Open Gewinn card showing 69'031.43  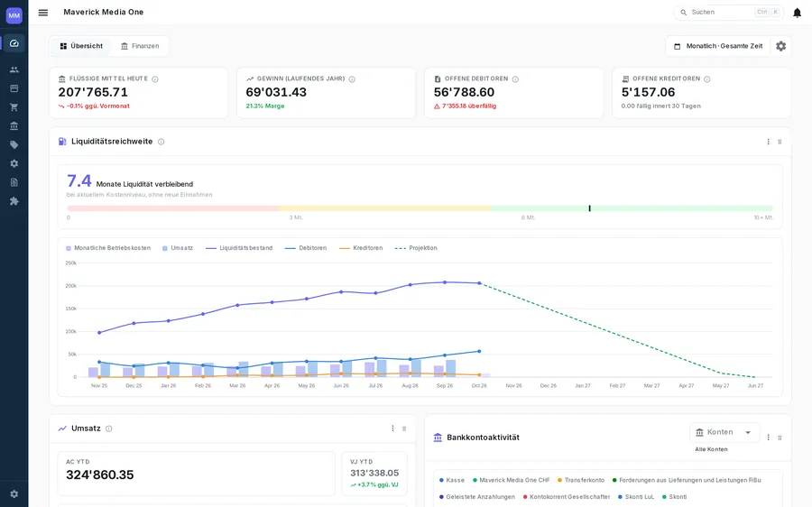327,93
